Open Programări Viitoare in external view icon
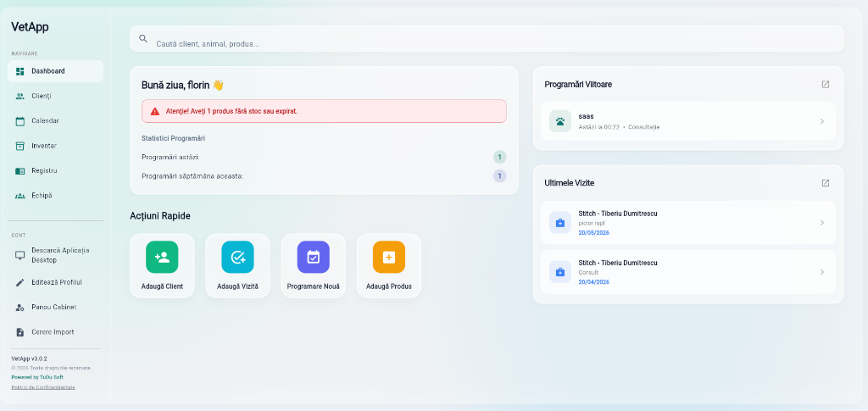Screen dimensions: 868x411 click(826, 85)
